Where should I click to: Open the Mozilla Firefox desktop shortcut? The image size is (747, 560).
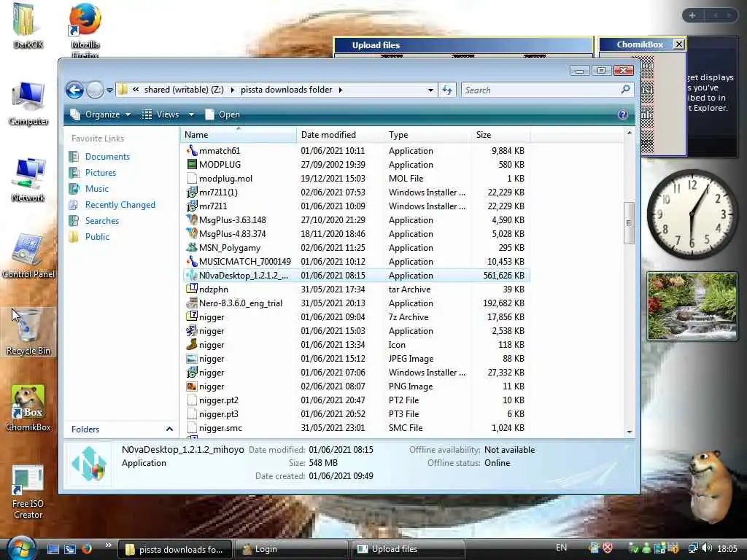click(85, 31)
